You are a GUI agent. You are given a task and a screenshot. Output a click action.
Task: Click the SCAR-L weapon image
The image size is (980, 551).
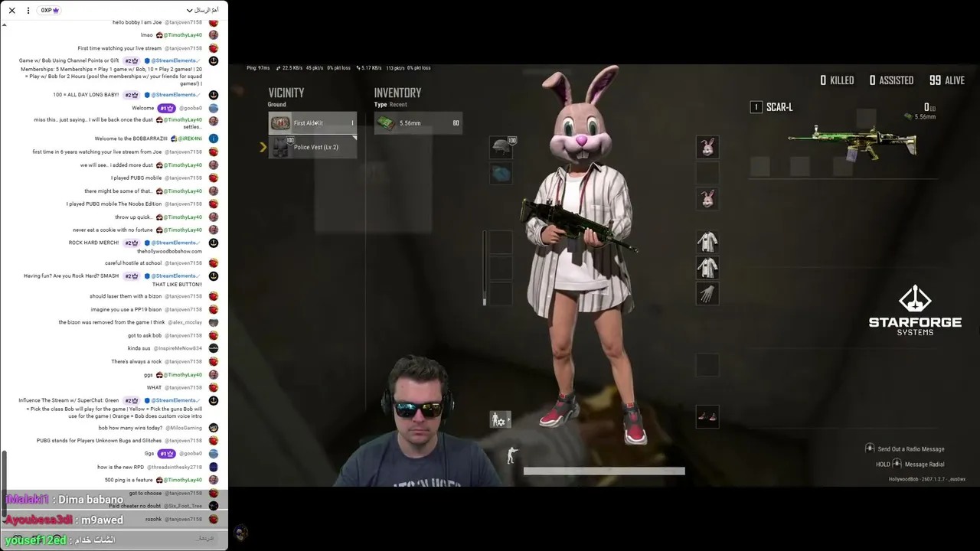852,142
